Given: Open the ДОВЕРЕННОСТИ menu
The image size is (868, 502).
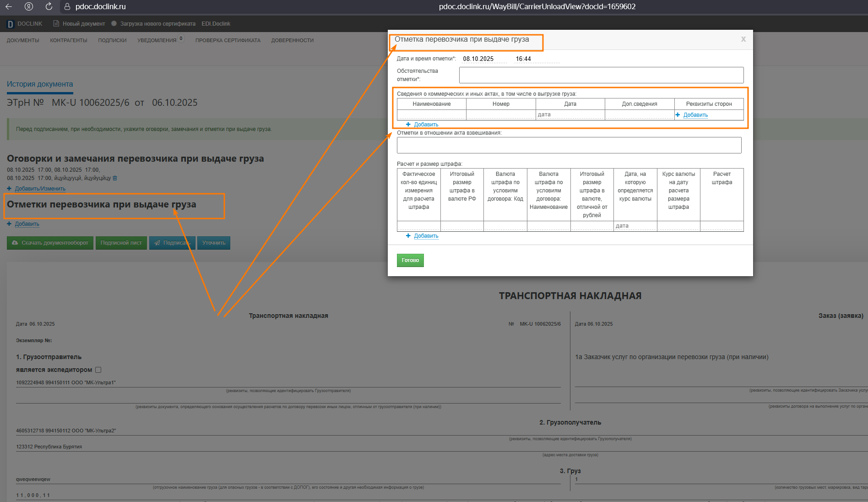Looking at the screenshot, I should pos(293,40).
